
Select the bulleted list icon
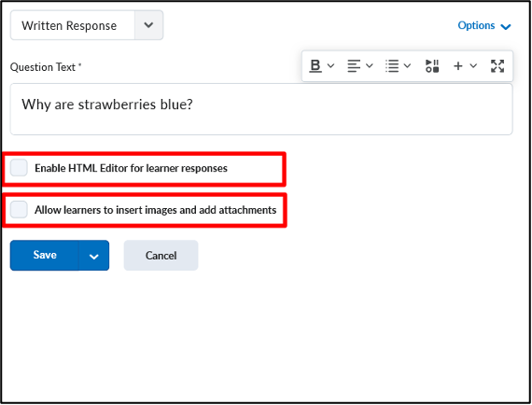click(392, 66)
